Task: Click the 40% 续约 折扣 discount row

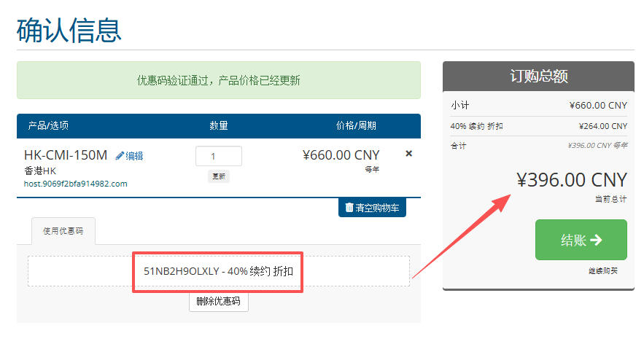Action: [x=538, y=126]
